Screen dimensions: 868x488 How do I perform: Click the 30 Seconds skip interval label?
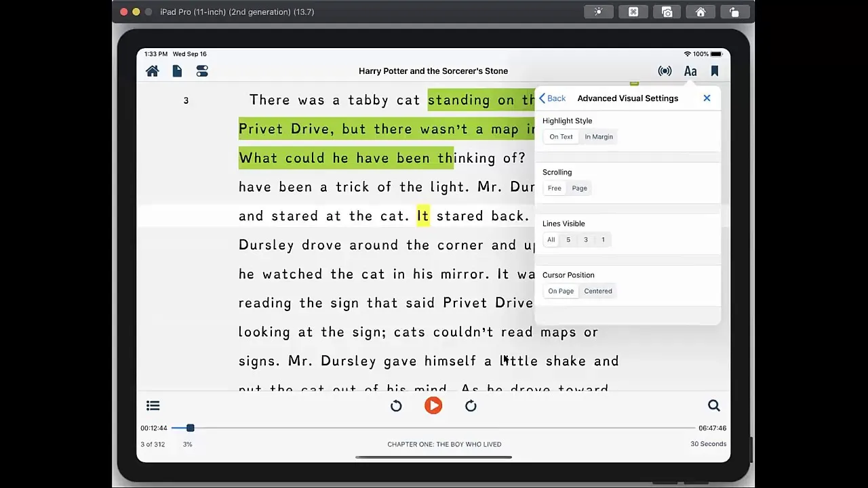point(708,444)
